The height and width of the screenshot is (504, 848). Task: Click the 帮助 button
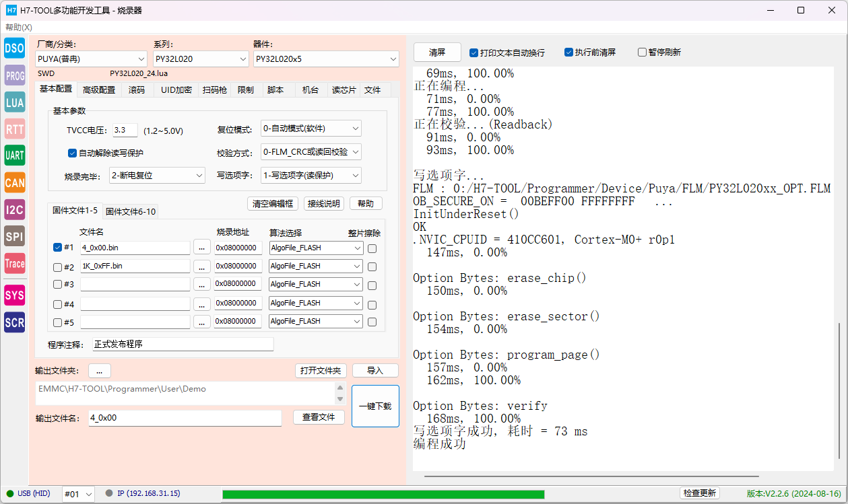point(366,203)
